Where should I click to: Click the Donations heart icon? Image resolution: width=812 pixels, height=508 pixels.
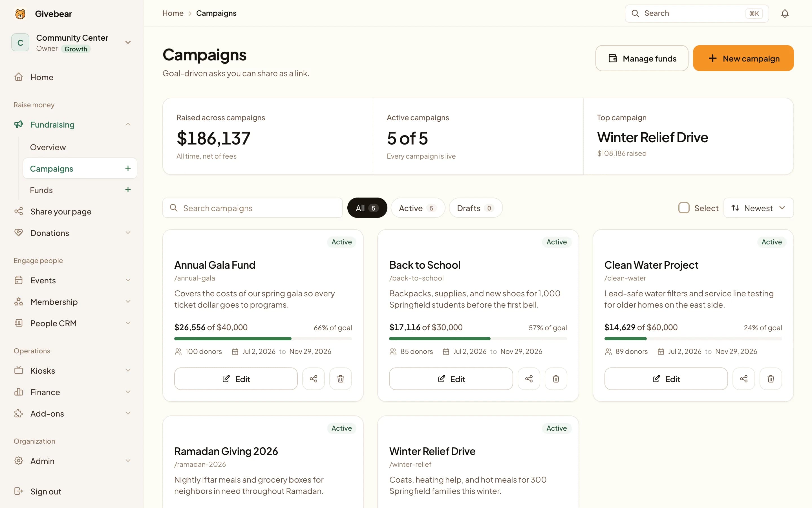click(18, 233)
